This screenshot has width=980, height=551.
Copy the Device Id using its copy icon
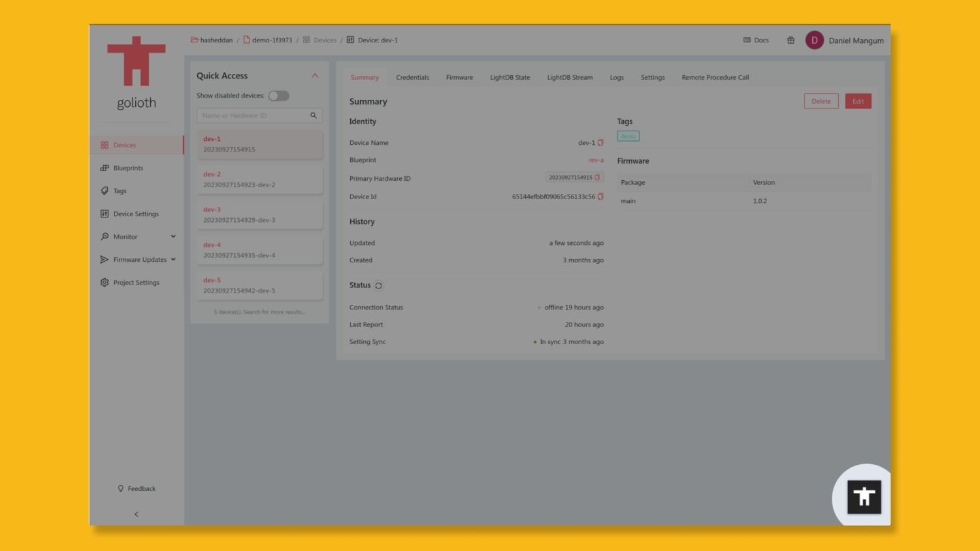(x=600, y=197)
